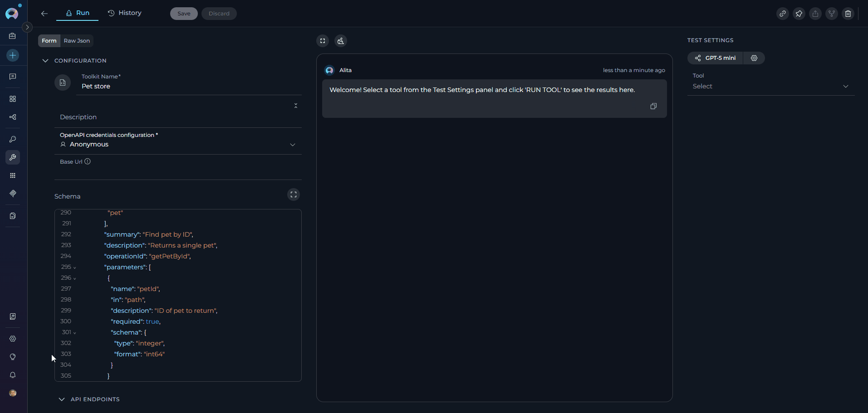The width and height of the screenshot is (868, 413).
Task: Select the wrench Toolkits icon in sidebar
Action: (12, 157)
